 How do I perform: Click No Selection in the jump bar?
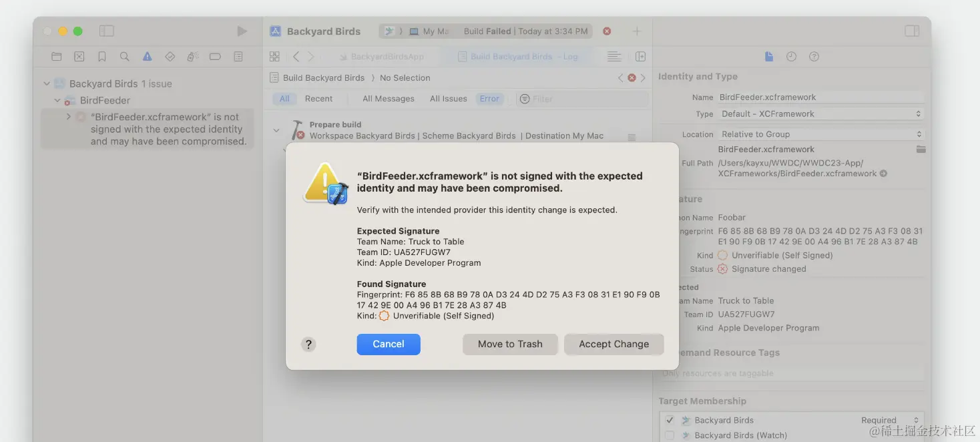pos(405,78)
